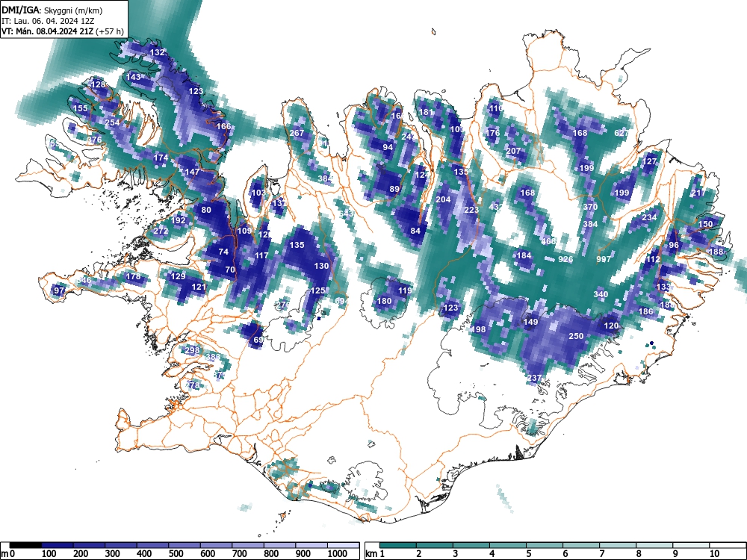Pick the visibility value 254
The image size is (747, 560).
(x=112, y=122)
